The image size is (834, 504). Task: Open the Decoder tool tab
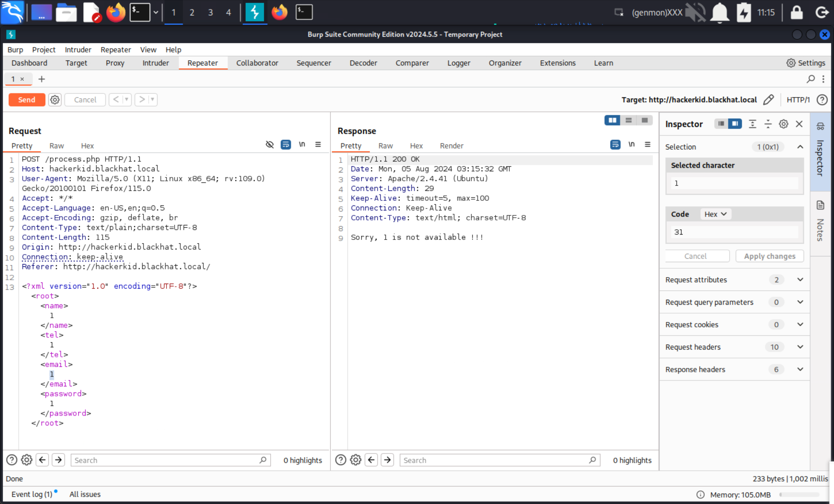[x=363, y=63]
